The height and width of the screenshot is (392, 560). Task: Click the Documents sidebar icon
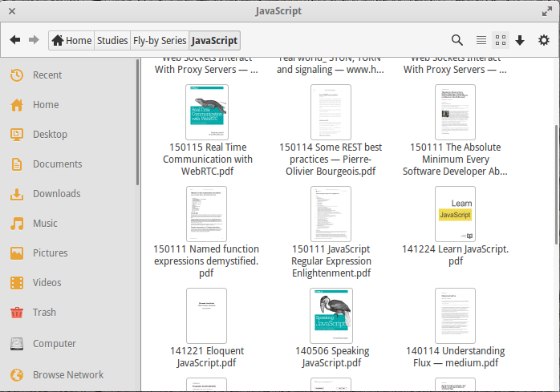click(x=17, y=164)
